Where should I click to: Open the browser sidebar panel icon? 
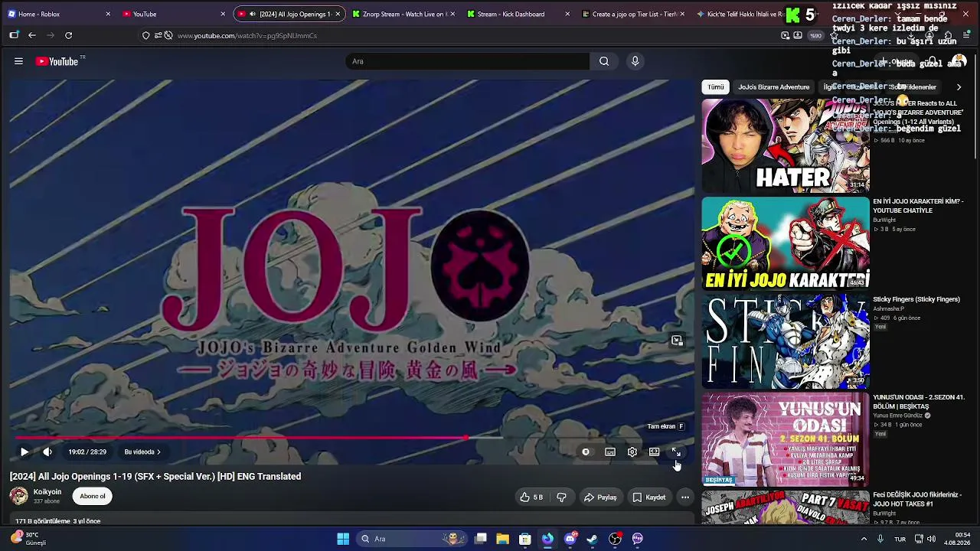pos(14,35)
